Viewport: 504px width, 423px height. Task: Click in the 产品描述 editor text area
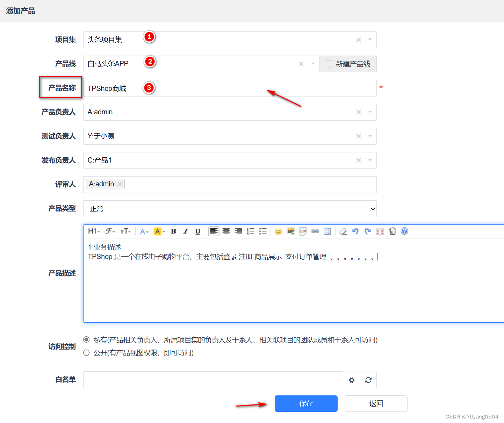[294, 280]
